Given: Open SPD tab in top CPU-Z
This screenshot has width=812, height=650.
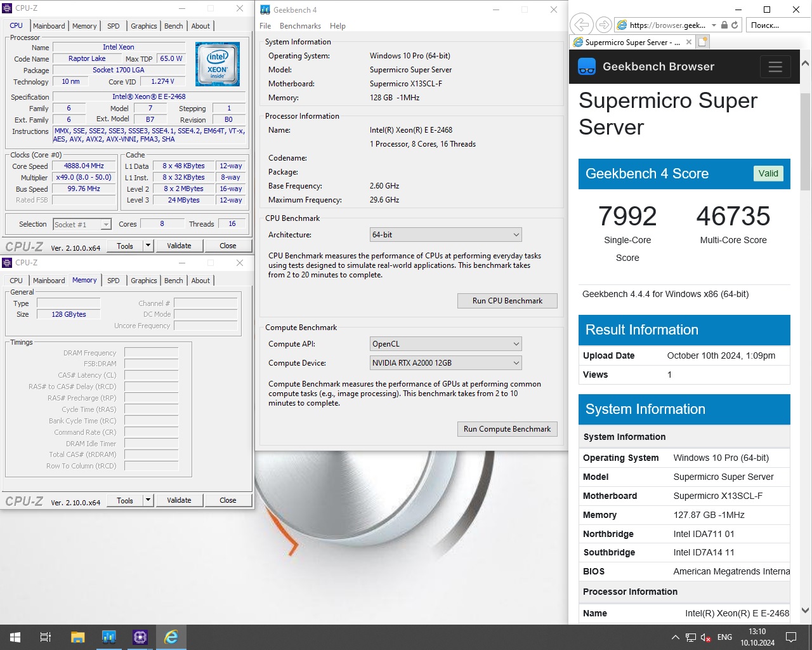Looking at the screenshot, I should tap(114, 26).
